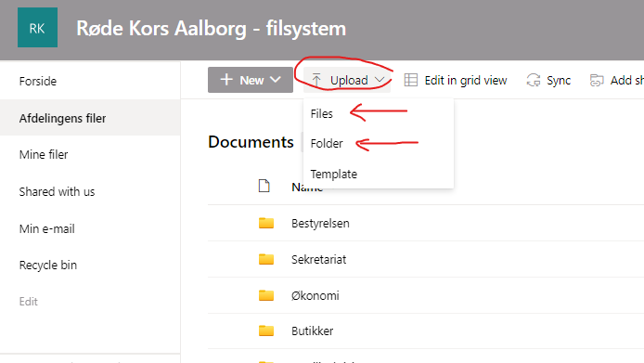
Task: Expand the New button chevron
Action: click(x=276, y=79)
